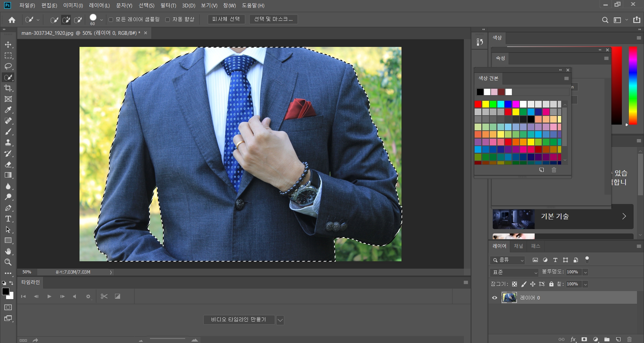Viewport: 644px width, 343px height.
Task: Hide 레이어 0 with the eye icon
Action: point(494,298)
